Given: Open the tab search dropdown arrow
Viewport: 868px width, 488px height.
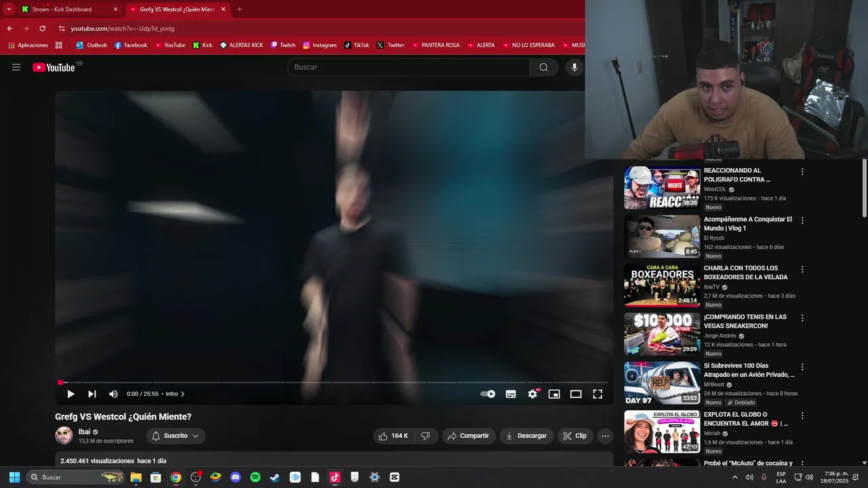Looking at the screenshot, I should 9,9.
